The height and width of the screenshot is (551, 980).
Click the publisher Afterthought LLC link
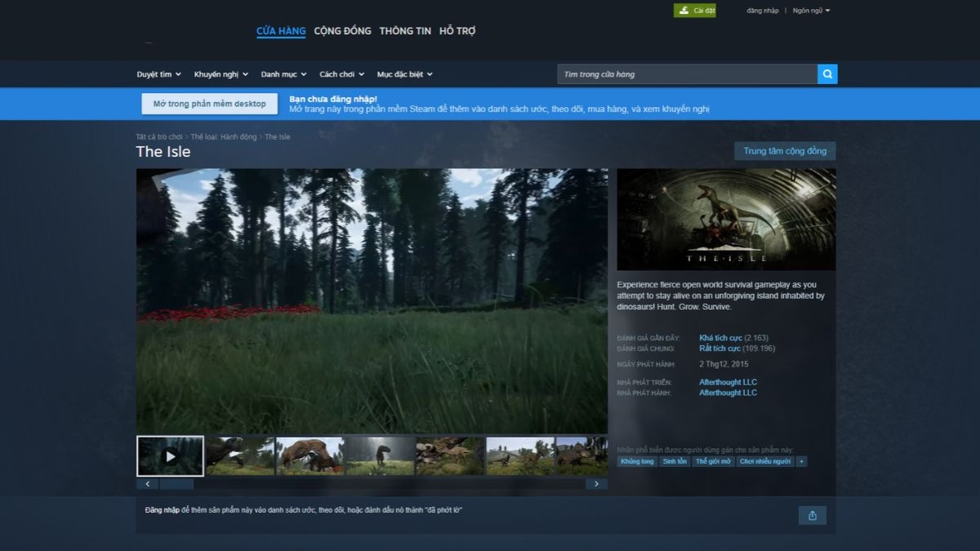(728, 393)
